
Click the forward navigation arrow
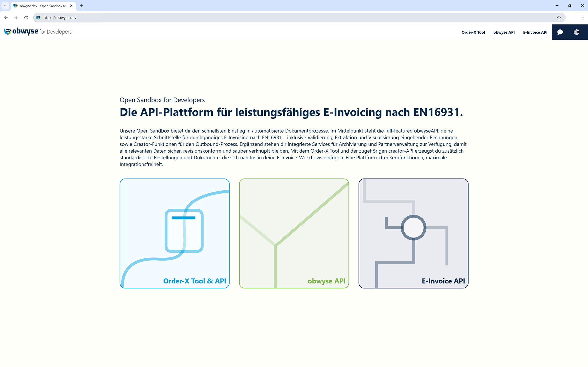[x=16, y=18]
